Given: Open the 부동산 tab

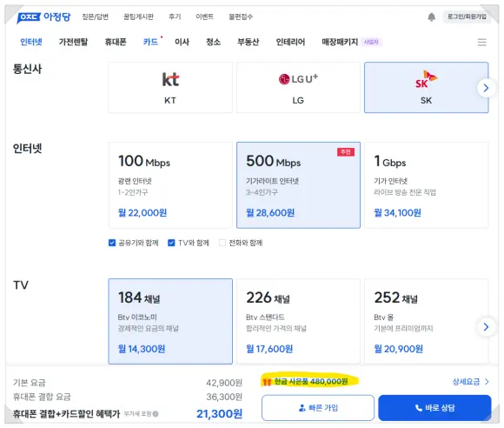Looking at the screenshot, I should 249,42.
